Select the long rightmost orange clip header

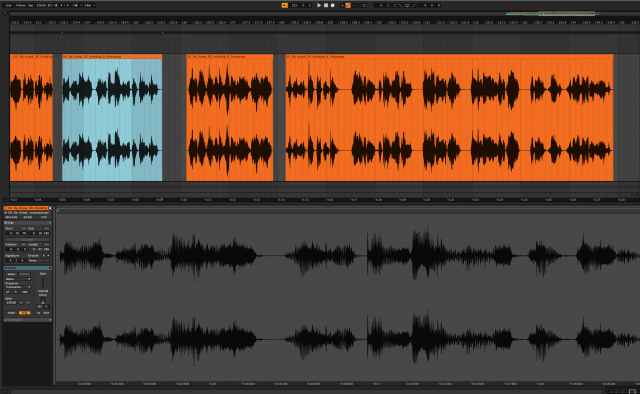point(449,56)
